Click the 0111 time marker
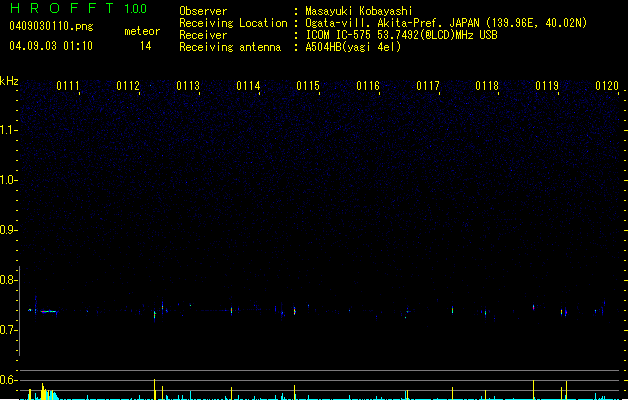 (x=68, y=86)
